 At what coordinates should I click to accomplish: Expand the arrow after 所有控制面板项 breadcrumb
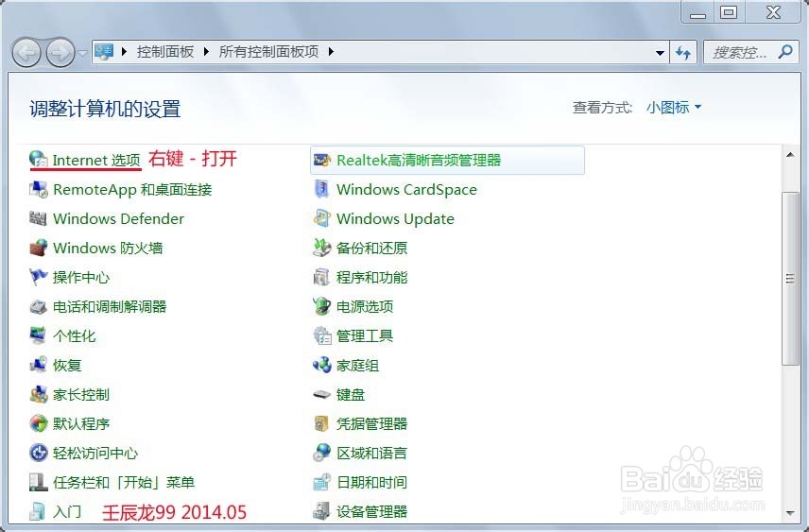[x=331, y=52]
